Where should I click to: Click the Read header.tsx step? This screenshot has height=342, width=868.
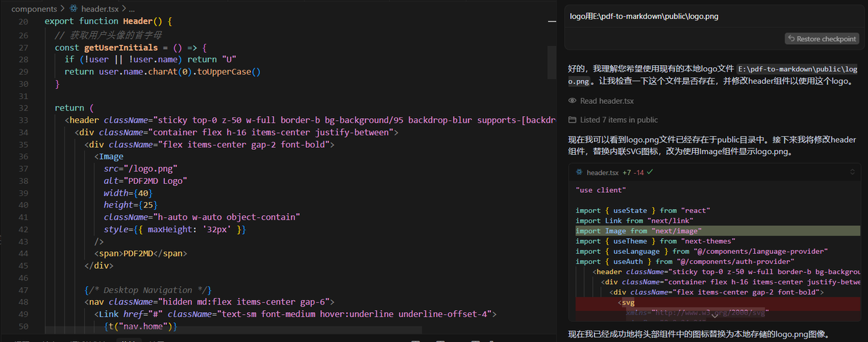click(x=607, y=101)
